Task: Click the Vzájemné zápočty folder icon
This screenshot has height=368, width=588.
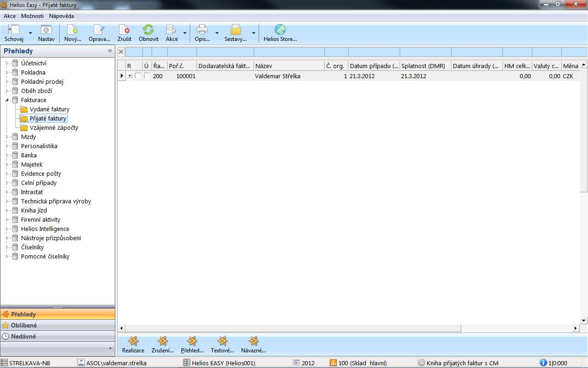Action: (24, 128)
